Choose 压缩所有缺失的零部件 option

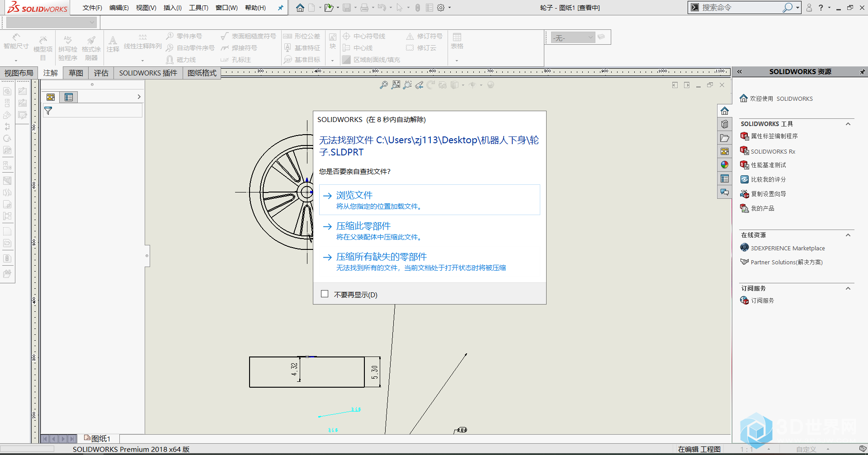point(429,261)
